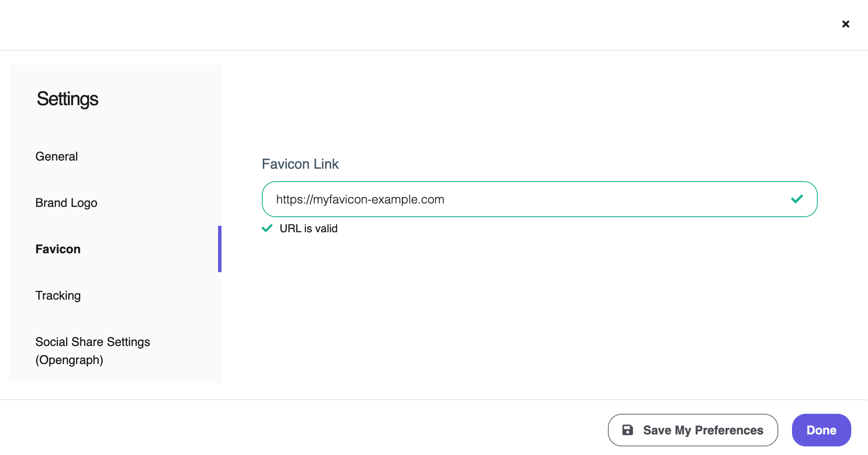868x455 pixels.
Task: Click the (Opengraph) text in the sidebar
Action: pos(69,360)
